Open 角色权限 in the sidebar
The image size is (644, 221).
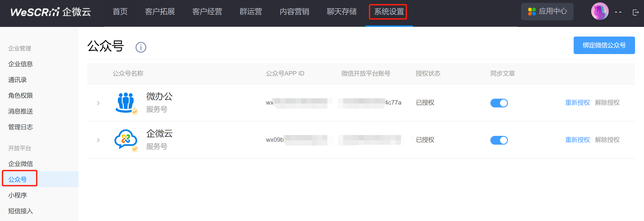click(x=21, y=95)
